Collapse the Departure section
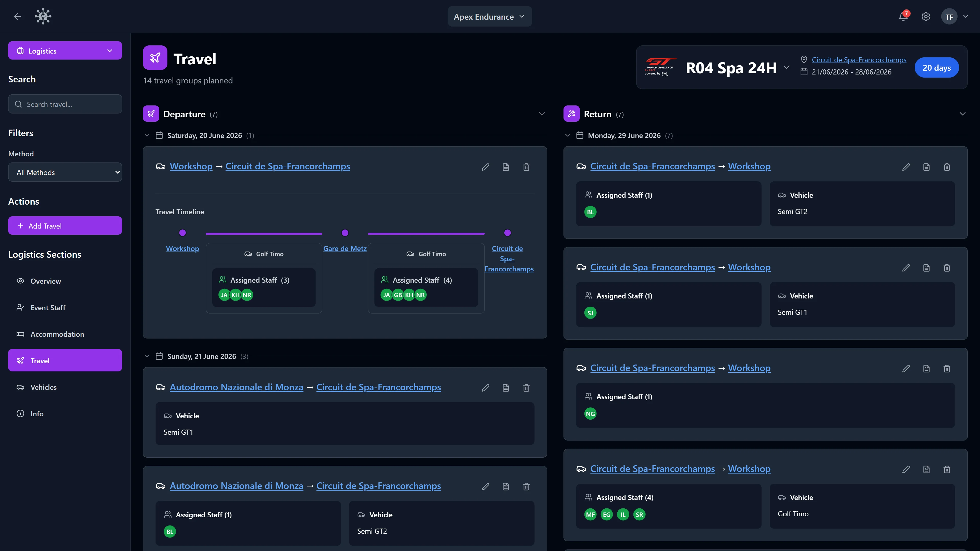This screenshot has height=551, width=980. [542, 114]
